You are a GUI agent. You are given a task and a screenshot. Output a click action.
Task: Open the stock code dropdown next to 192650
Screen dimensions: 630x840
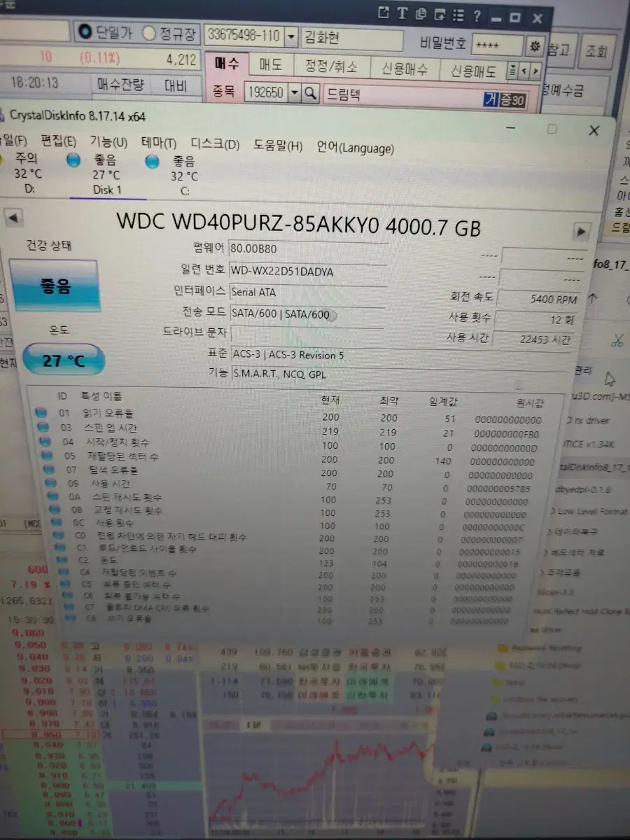(295, 92)
